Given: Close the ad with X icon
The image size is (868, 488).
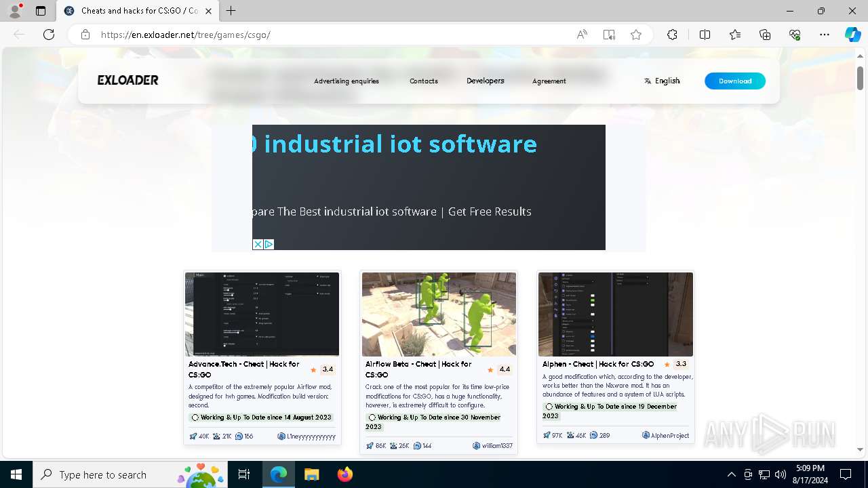Looking at the screenshot, I should pos(258,244).
